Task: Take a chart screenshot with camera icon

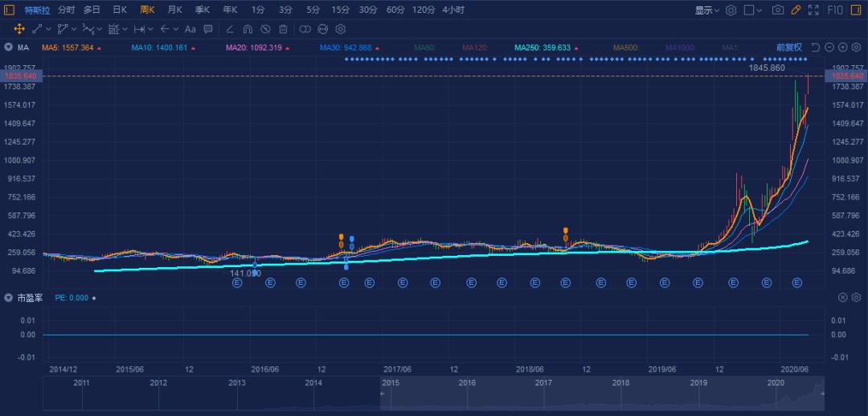Action: tap(777, 10)
